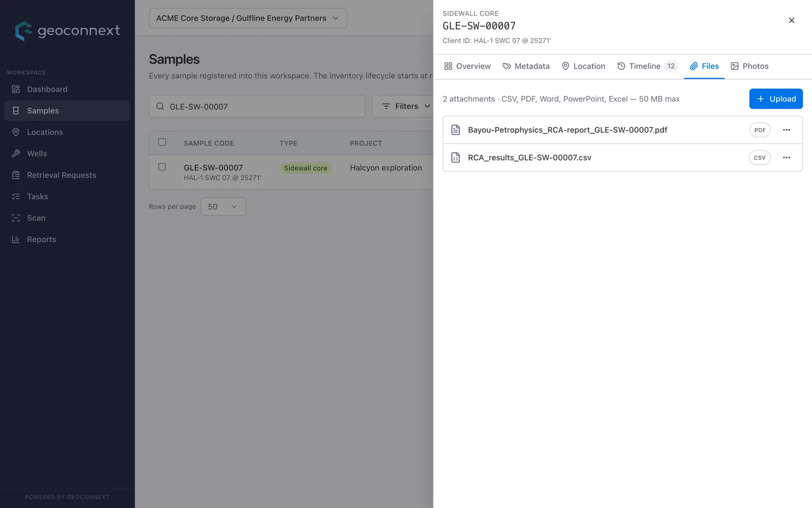812x508 pixels.
Task: Switch to the Overview tab
Action: pos(467,66)
